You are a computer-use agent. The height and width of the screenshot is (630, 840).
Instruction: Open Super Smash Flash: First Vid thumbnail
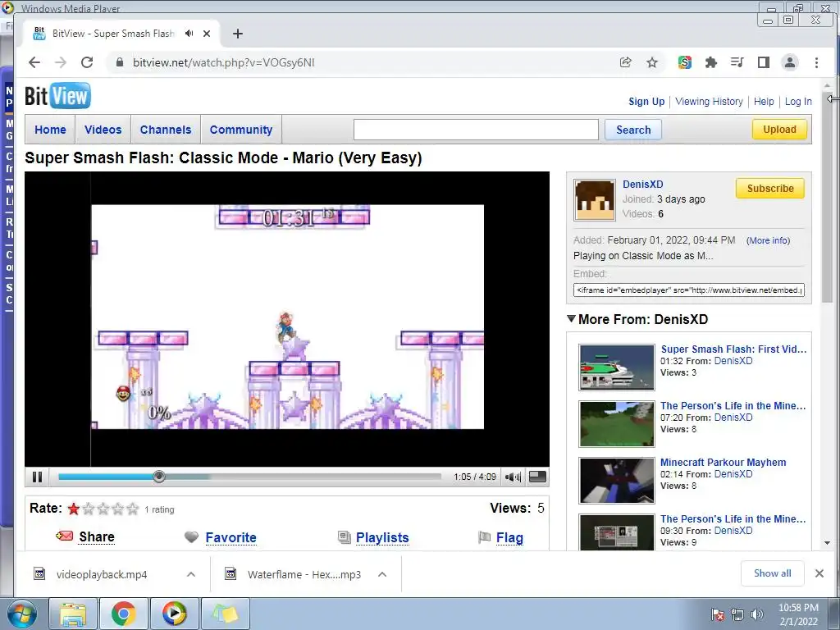pyautogui.click(x=617, y=367)
